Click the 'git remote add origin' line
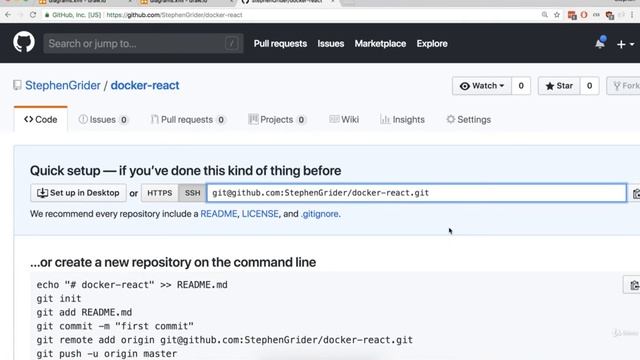 [x=224, y=340]
